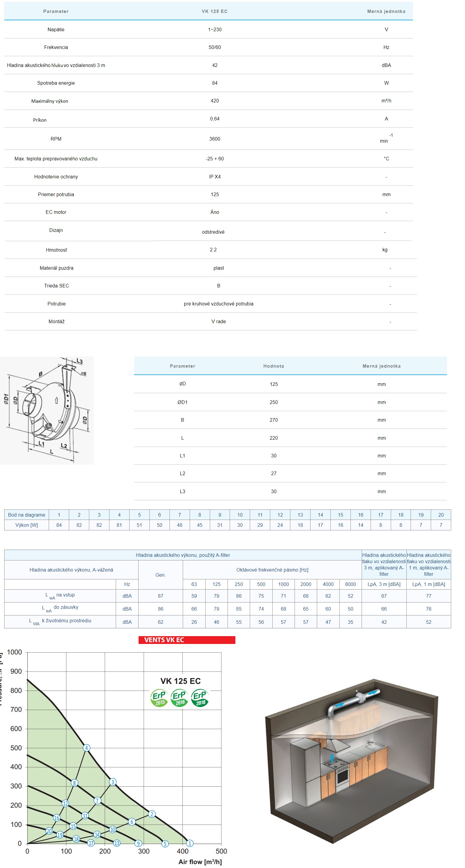Select the "EC motor" parameter label

tap(56, 212)
